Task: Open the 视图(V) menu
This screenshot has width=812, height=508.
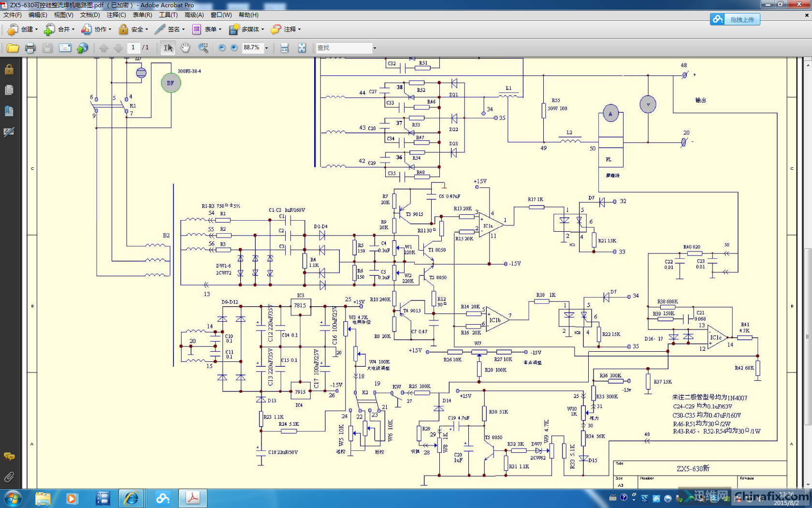Action: click(64, 15)
